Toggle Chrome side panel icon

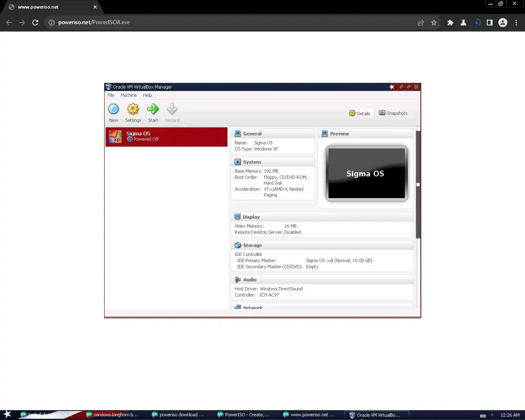[x=489, y=23]
